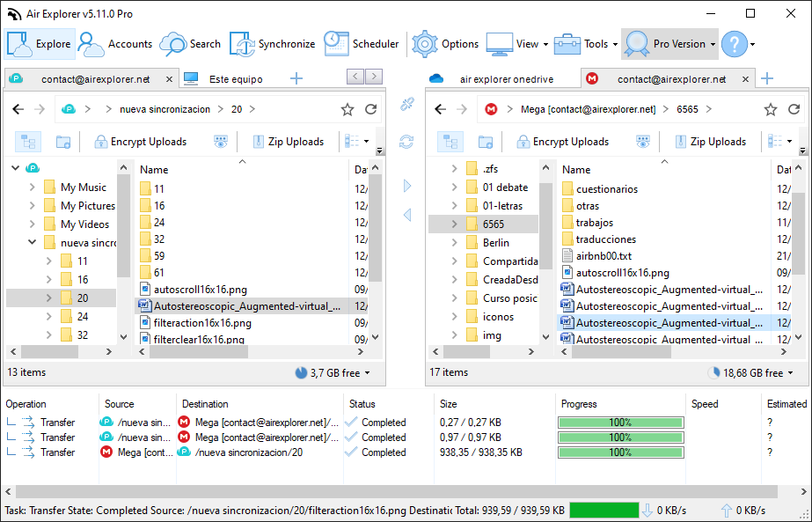Open the Explore view
The width and height of the screenshot is (812, 522).
click(x=40, y=44)
